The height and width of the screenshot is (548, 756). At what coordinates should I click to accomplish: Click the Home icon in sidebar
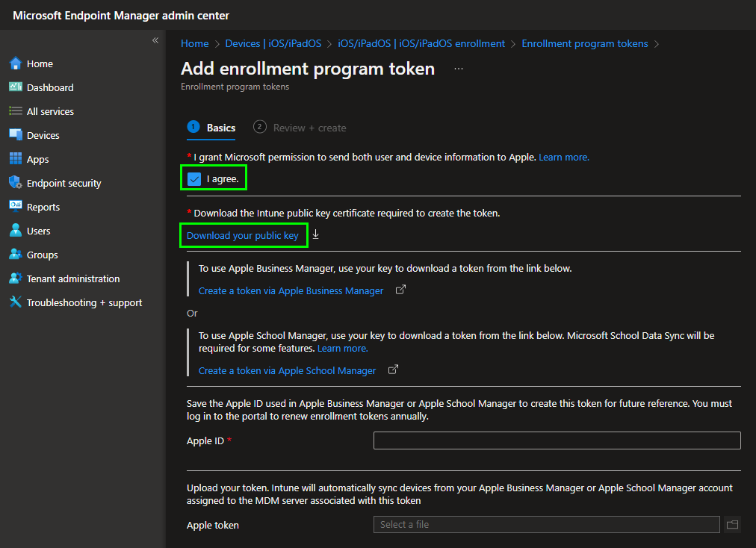point(16,63)
